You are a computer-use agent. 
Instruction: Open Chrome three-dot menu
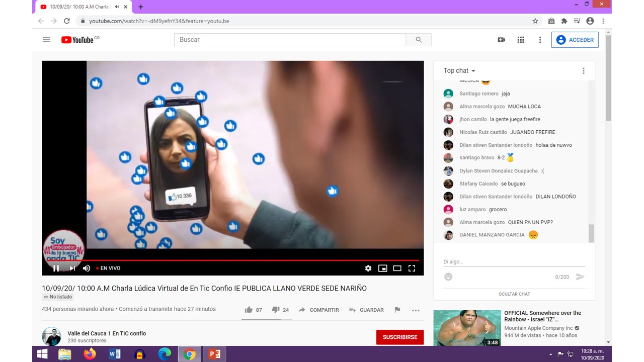tap(603, 21)
